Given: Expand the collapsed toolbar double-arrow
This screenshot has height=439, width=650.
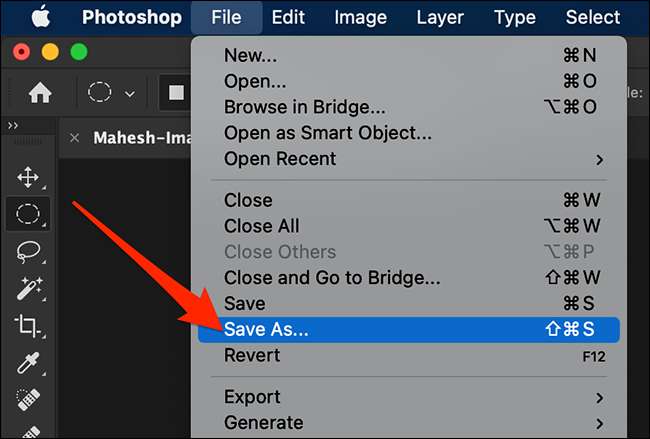Looking at the screenshot, I should pos(13,126).
